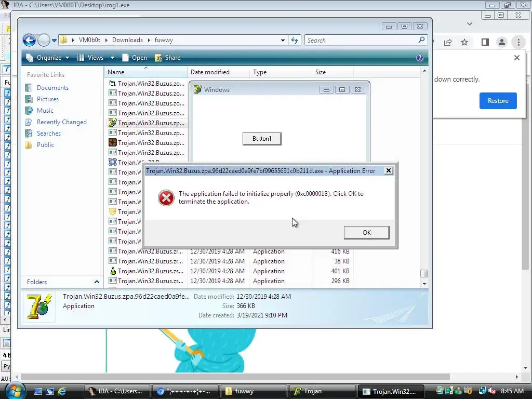Click fuwwy in the address breadcrumb
This screenshot has width=532, height=399.
[x=164, y=40]
